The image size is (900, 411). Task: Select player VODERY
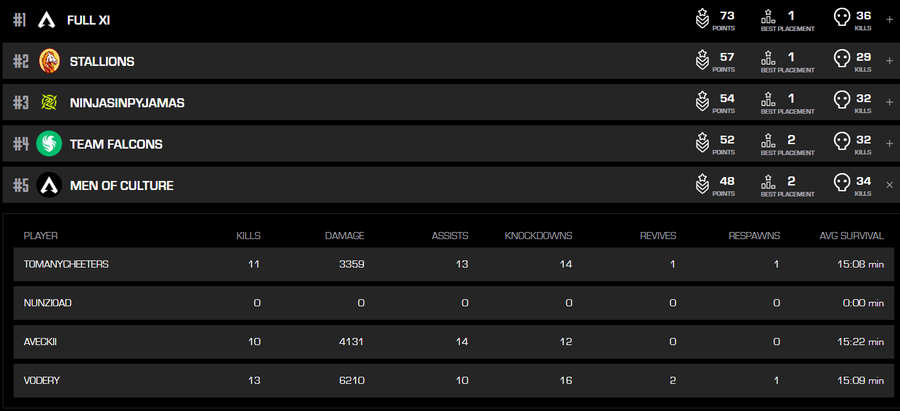pyautogui.click(x=453, y=381)
